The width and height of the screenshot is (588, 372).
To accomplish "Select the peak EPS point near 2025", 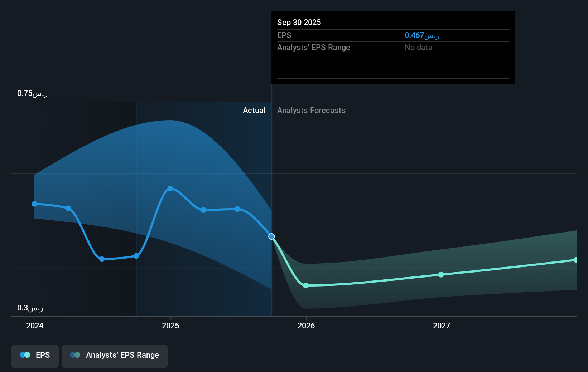I will tap(170, 188).
